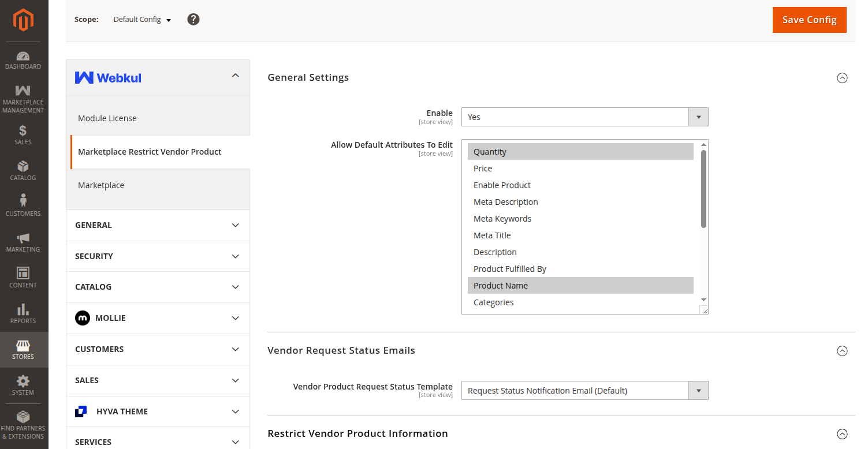Open the Scope Default Config dropdown
The height and width of the screenshot is (449, 868).
[x=142, y=20]
